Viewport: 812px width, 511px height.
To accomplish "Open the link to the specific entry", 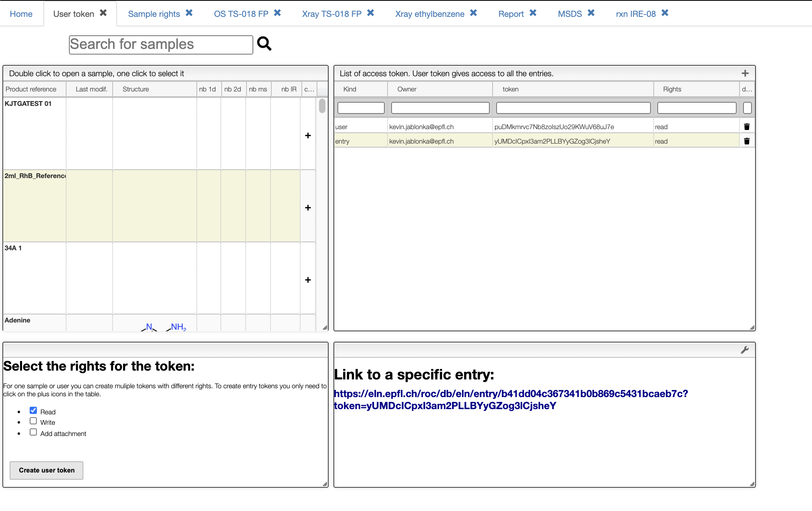I will coord(511,399).
